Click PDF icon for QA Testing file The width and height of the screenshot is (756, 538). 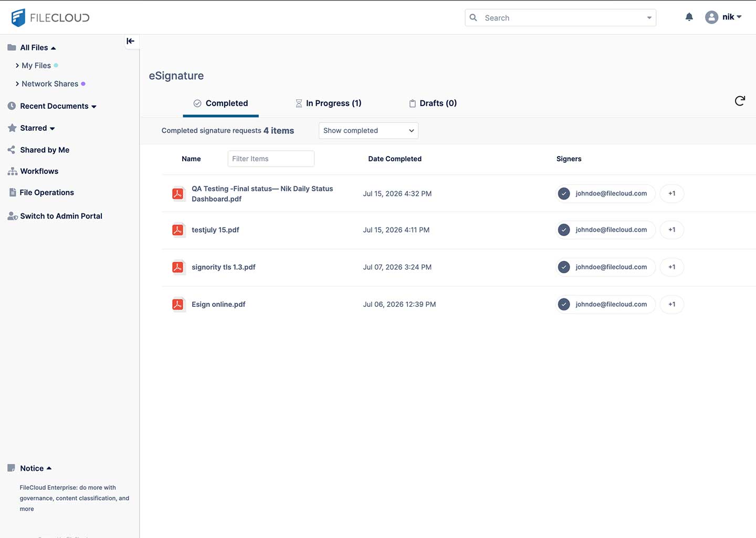coord(178,194)
